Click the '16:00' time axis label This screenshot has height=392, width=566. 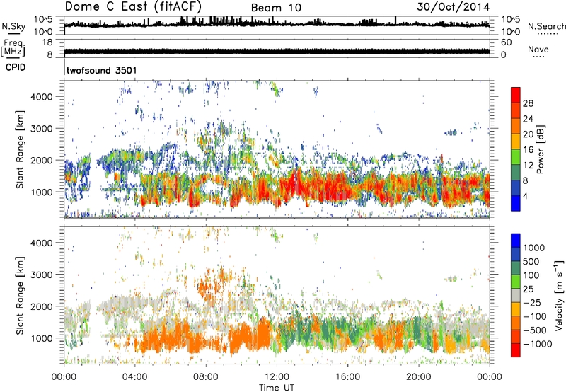[x=347, y=377]
